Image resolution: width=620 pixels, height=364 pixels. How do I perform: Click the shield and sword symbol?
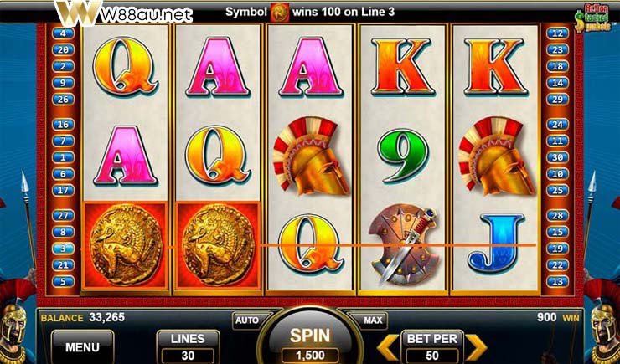[x=403, y=245]
